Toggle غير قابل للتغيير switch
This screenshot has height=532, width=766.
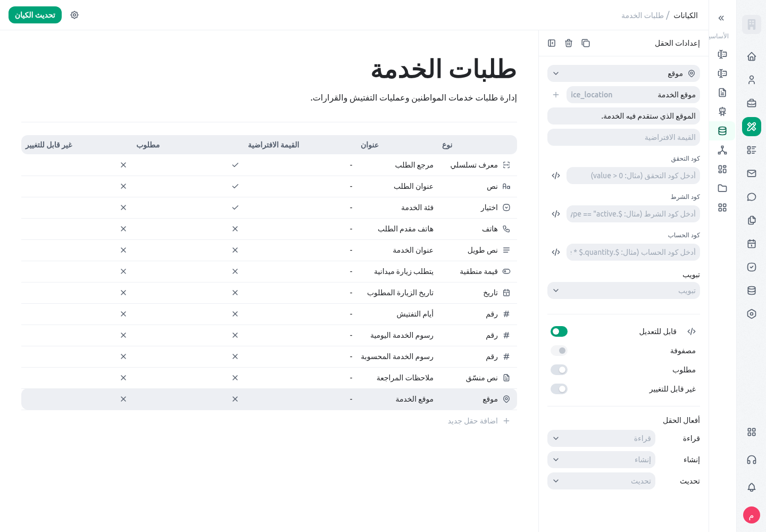[x=559, y=389]
